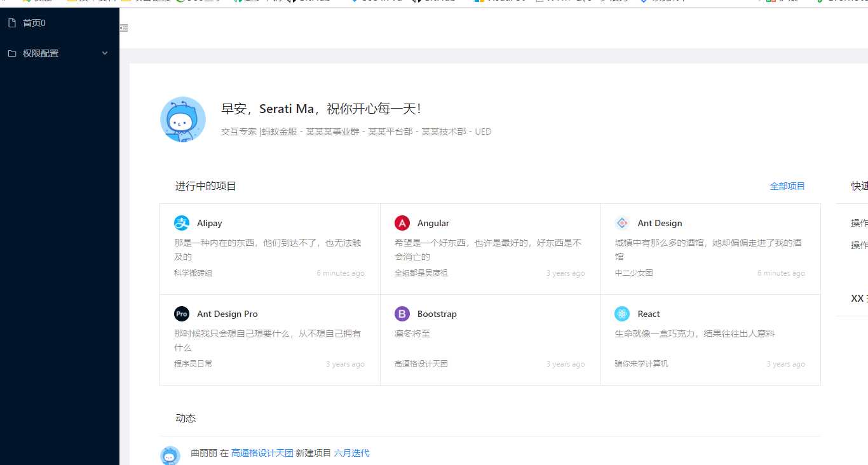Image resolution: width=868 pixels, height=465 pixels.
Task: Open the Angular project title
Action: tap(433, 223)
